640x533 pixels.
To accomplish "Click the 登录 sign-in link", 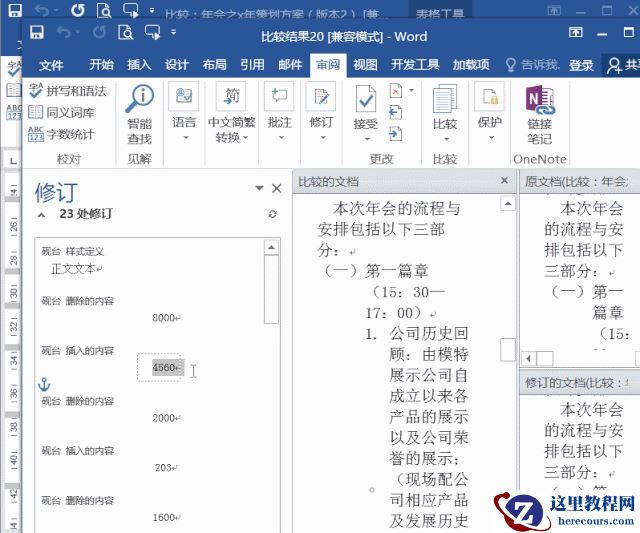I will pyautogui.click(x=581, y=65).
